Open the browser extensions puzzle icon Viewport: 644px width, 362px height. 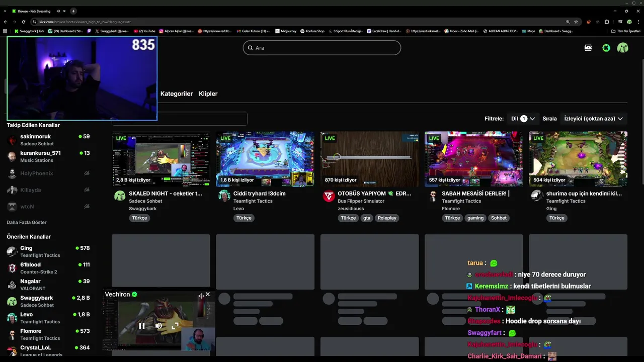(x=607, y=22)
